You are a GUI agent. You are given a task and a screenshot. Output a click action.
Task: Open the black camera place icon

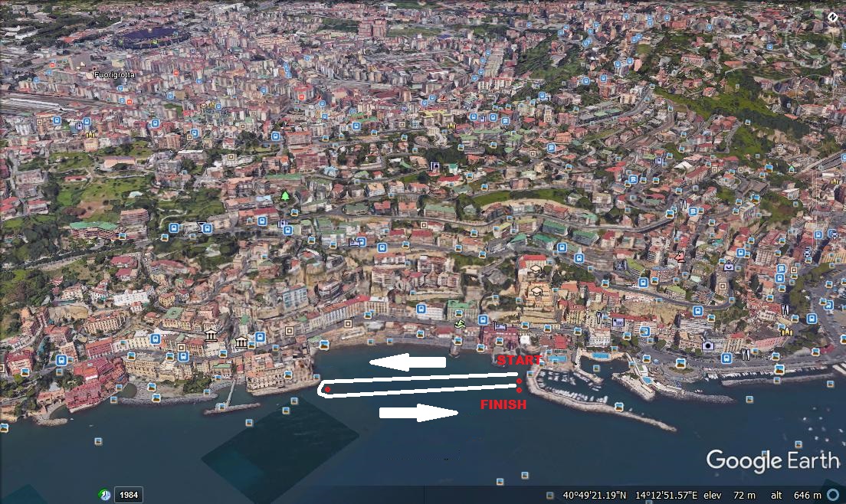[707, 345]
